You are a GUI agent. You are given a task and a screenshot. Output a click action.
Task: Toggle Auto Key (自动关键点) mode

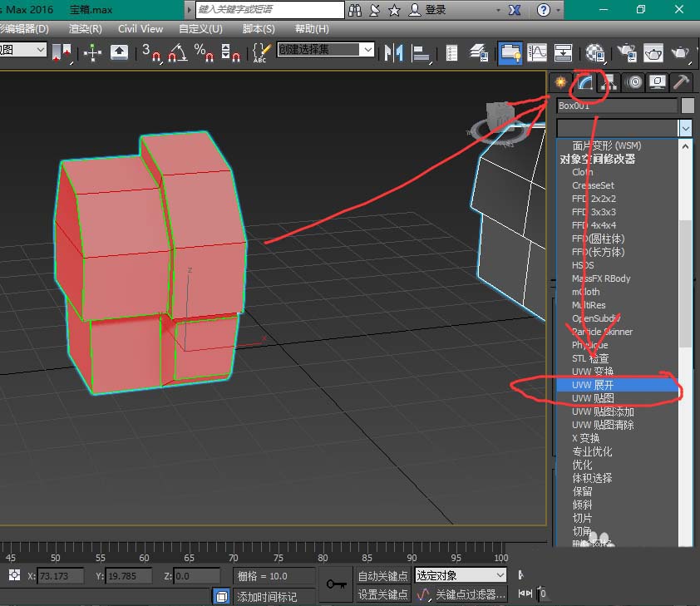[x=382, y=575]
